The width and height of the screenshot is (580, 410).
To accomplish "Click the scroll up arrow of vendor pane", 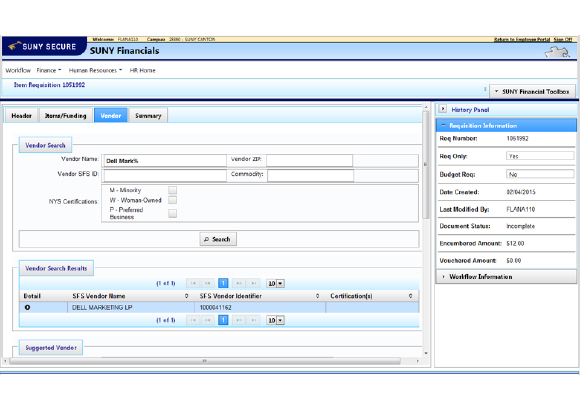I will point(426,107).
